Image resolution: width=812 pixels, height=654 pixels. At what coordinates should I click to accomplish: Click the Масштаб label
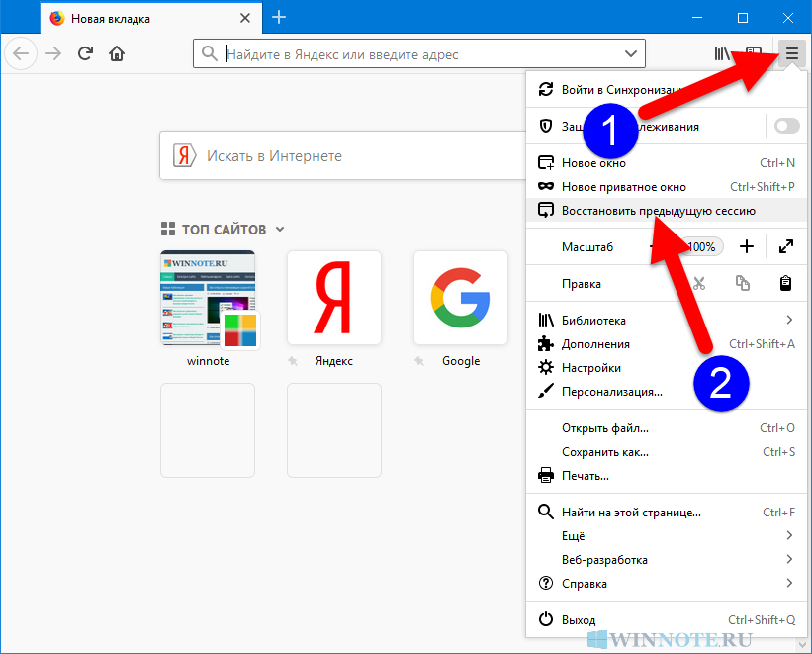(x=587, y=247)
